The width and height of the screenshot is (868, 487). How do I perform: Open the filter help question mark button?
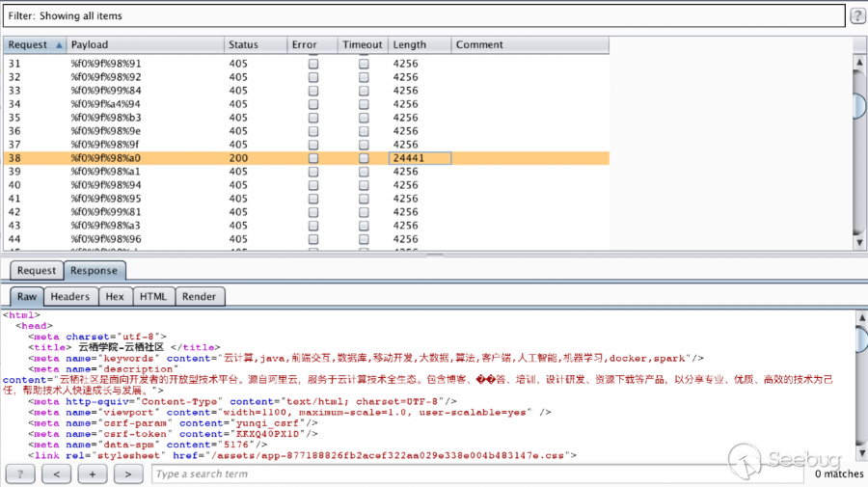click(857, 16)
